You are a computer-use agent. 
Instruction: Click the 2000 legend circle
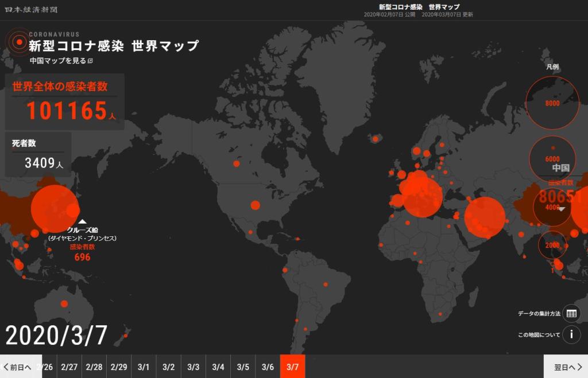(x=552, y=245)
